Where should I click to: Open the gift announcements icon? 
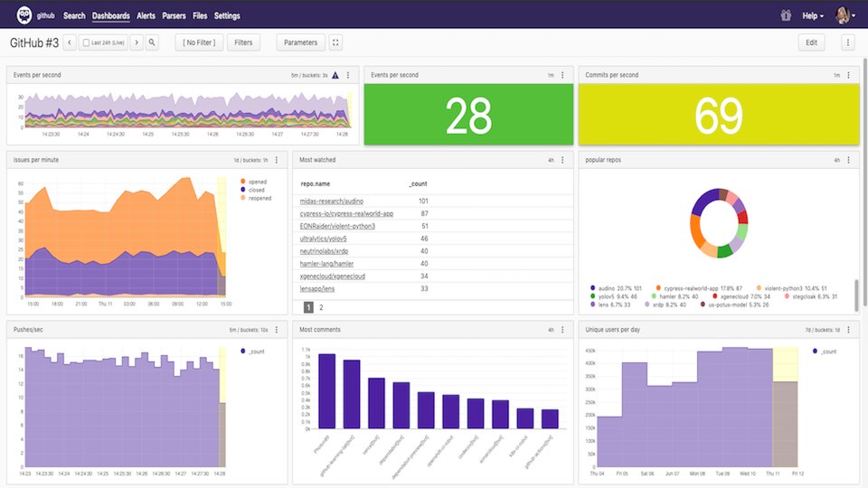[x=786, y=15]
